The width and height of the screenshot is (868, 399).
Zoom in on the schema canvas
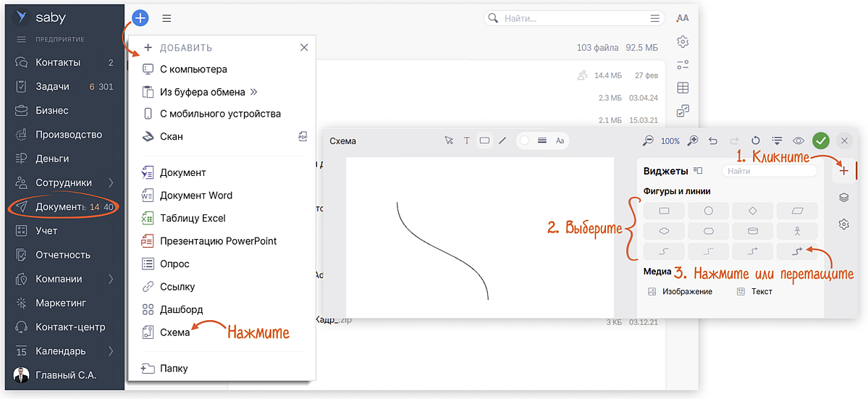pos(693,140)
